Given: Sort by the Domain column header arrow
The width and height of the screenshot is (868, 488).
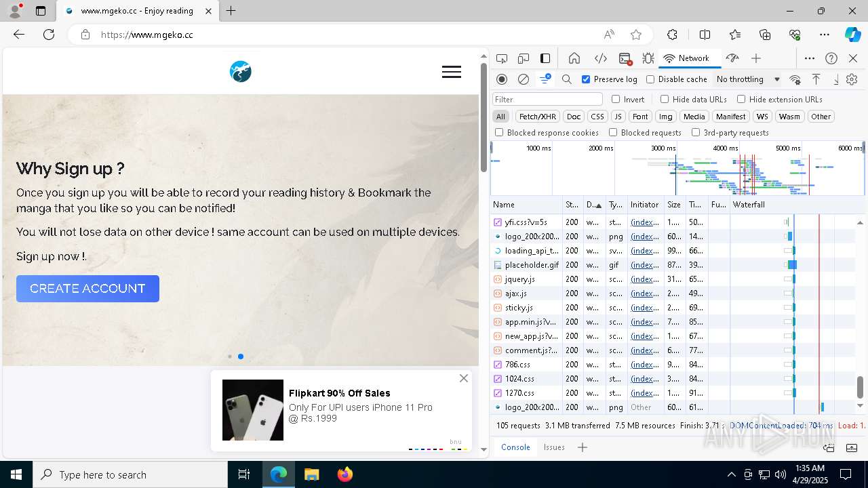Looking at the screenshot, I should point(599,205).
